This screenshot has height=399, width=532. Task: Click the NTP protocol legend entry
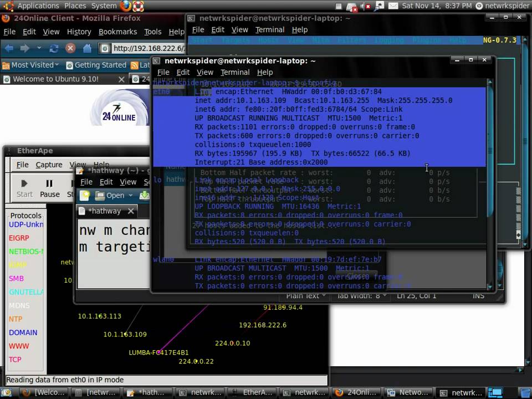point(16,319)
